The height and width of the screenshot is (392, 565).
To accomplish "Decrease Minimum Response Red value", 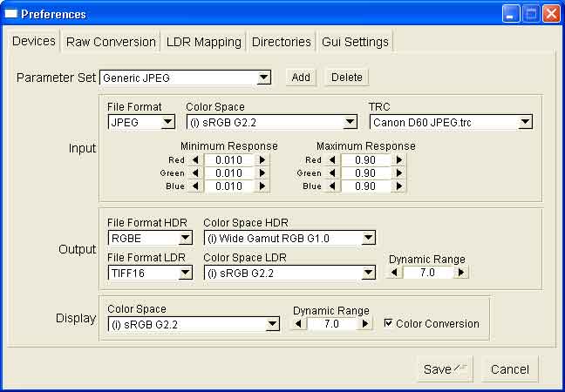I will pos(195,159).
